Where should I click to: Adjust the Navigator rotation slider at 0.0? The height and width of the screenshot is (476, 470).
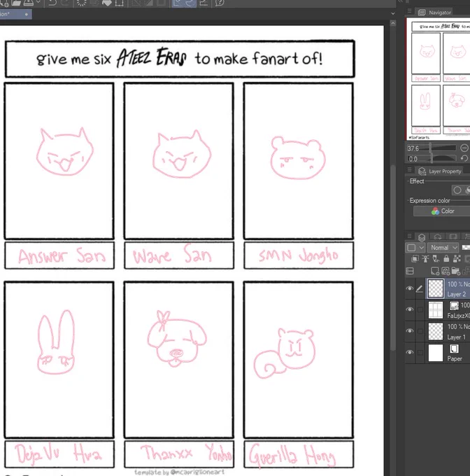(431, 158)
